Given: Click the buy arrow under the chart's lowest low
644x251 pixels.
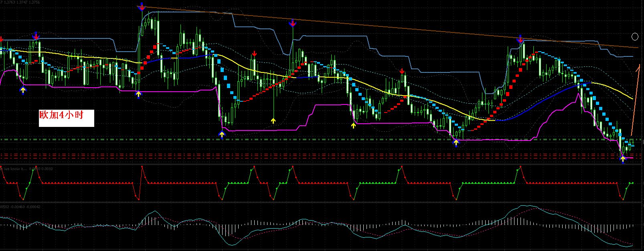Looking at the screenshot, I should pyautogui.click(x=623, y=160).
